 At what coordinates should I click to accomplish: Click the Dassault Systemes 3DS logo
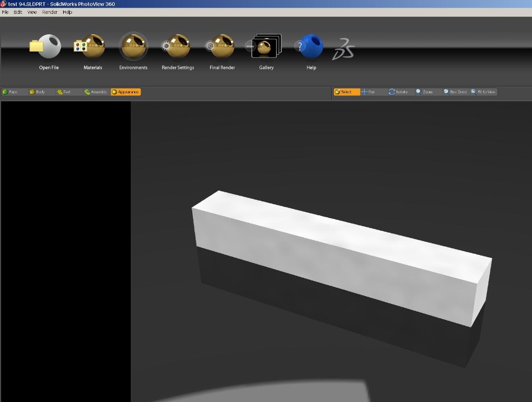(x=344, y=49)
